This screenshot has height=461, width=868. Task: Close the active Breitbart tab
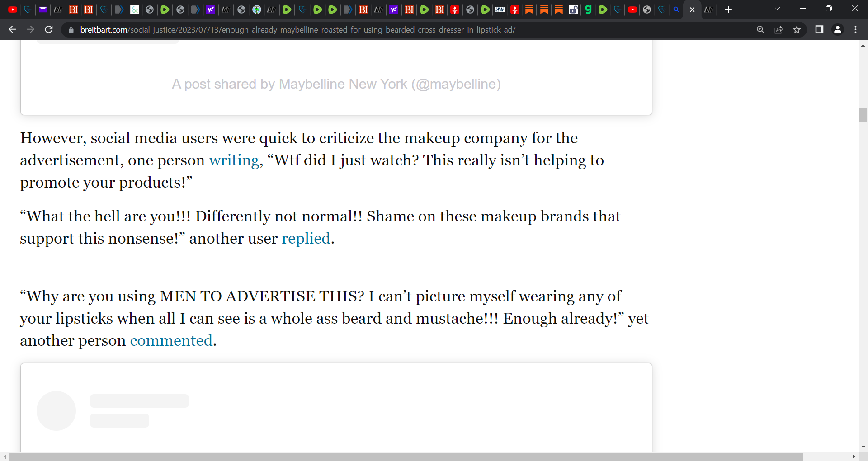pos(692,9)
